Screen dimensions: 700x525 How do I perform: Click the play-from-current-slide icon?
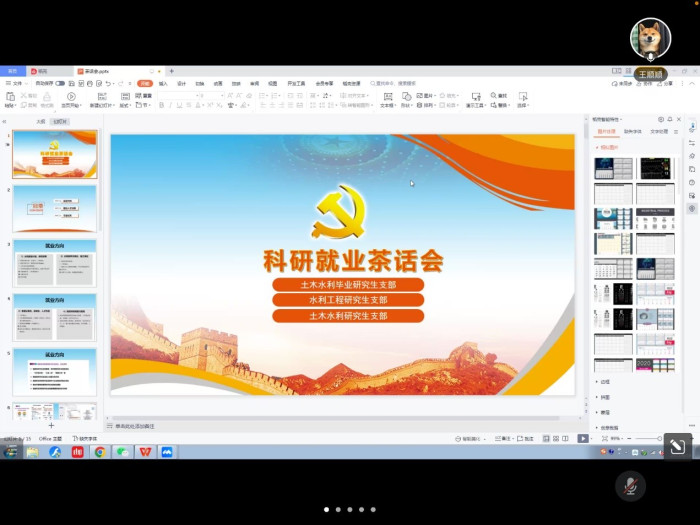(71, 96)
